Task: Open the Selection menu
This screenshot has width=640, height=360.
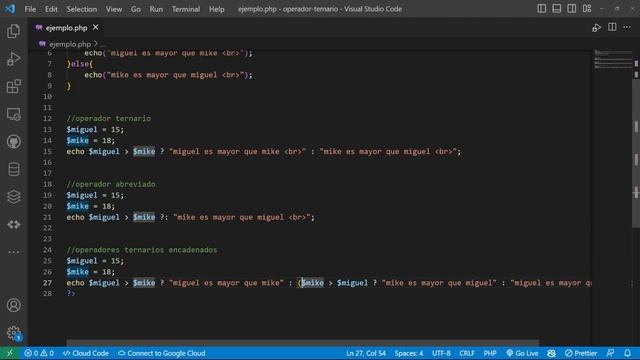Action: point(82,9)
